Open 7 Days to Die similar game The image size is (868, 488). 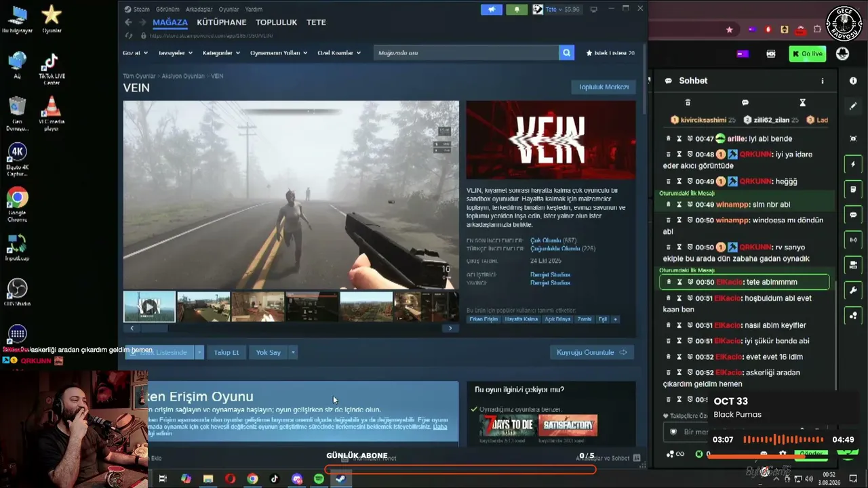(507, 426)
